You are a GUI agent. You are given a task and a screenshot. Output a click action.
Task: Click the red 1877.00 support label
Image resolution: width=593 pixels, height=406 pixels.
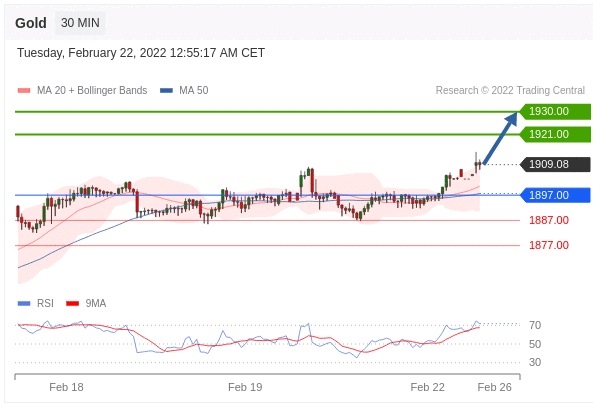(549, 245)
